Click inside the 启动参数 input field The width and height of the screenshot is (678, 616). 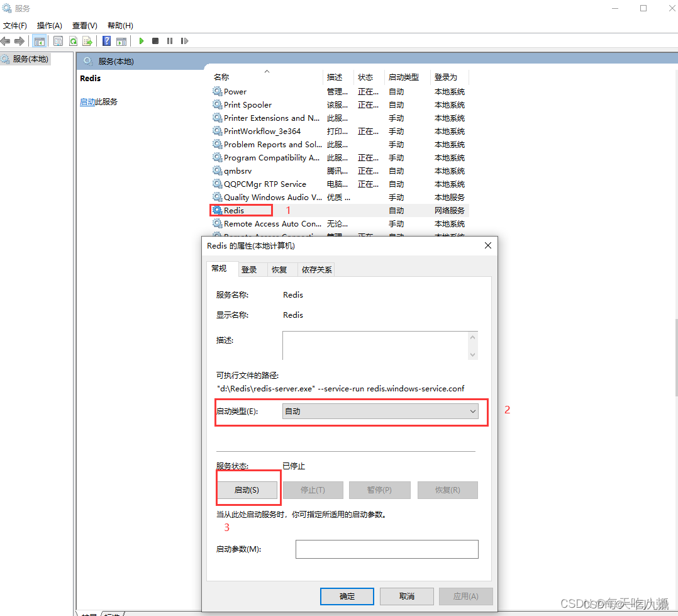pos(387,549)
